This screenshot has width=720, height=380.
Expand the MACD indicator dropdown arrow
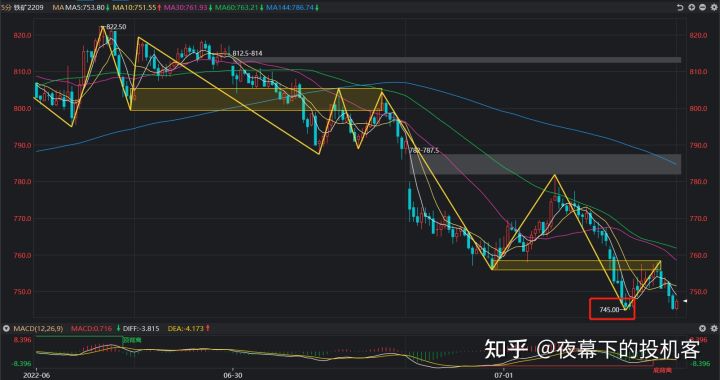click(x=6, y=329)
